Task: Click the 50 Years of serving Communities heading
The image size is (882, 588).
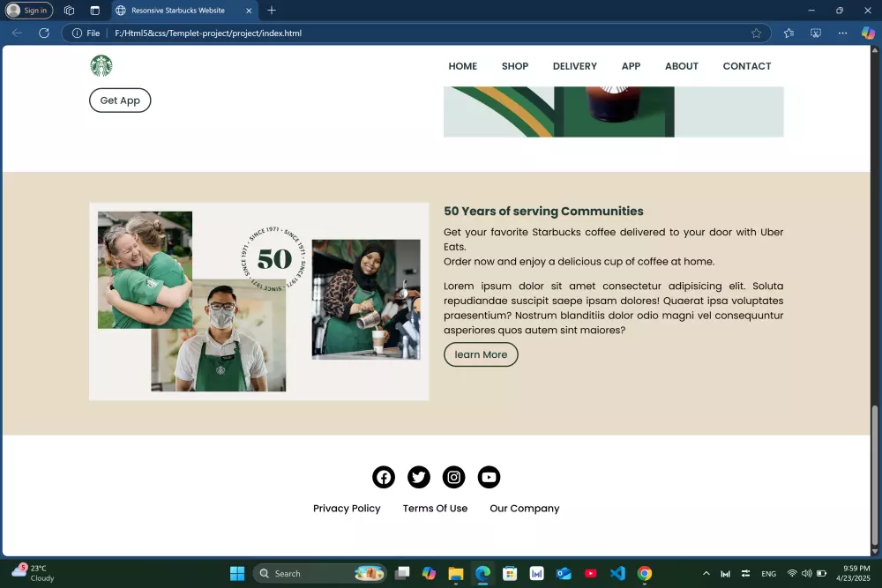Action: pos(543,212)
